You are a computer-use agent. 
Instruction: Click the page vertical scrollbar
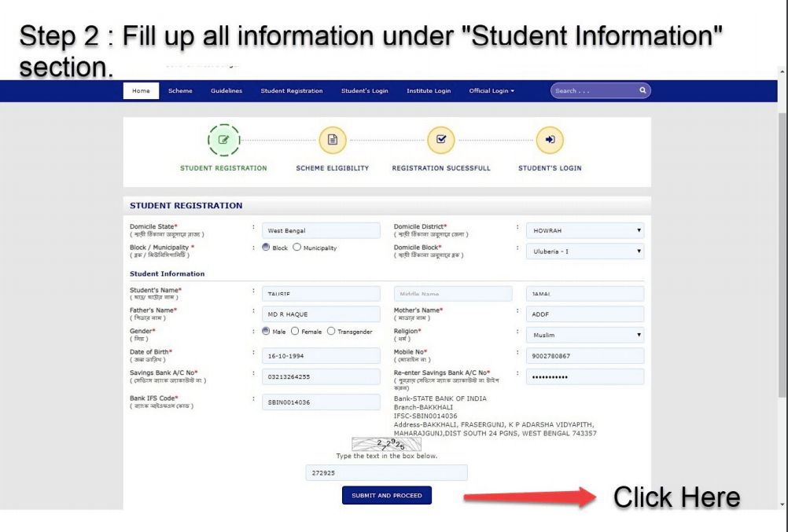(x=782, y=255)
